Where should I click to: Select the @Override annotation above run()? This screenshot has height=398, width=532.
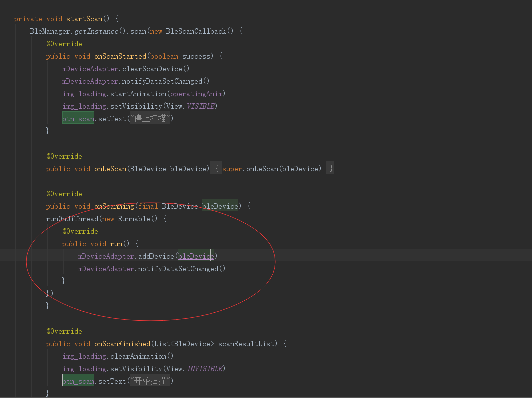[x=80, y=231]
